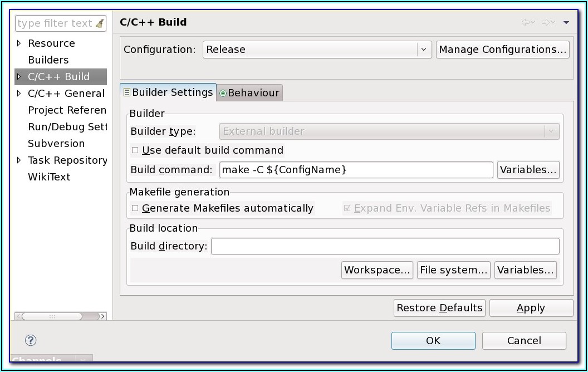The image size is (588, 372).
Task: Click the sidebar scrollbar left arrow
Action: 19,316
